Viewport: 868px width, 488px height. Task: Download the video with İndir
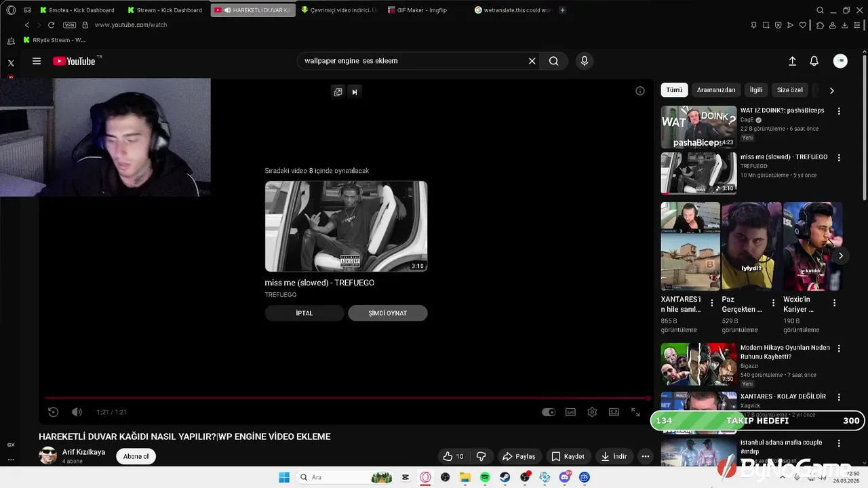point(614,456)
